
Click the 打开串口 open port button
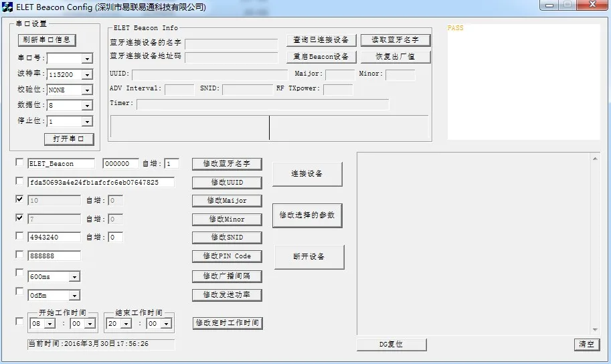pyautogui.click(x=69, y=139)
